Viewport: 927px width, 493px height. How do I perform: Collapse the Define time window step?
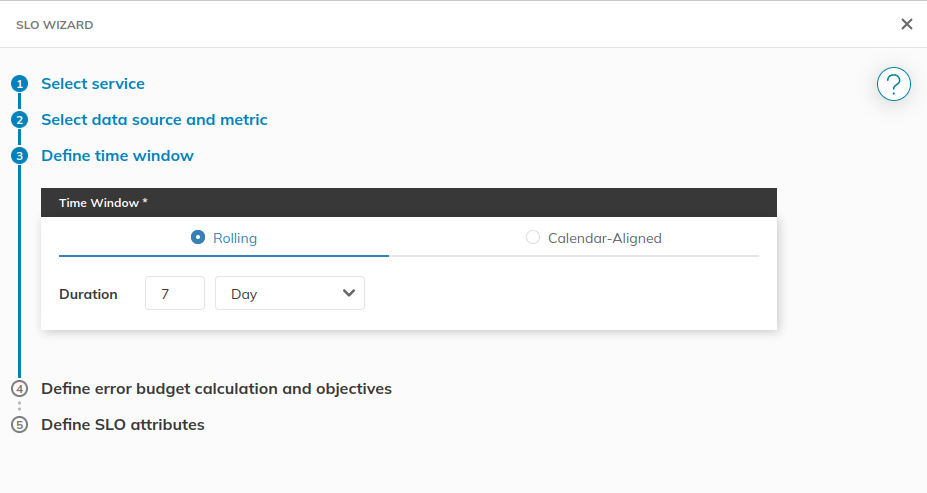pos(118,156)
